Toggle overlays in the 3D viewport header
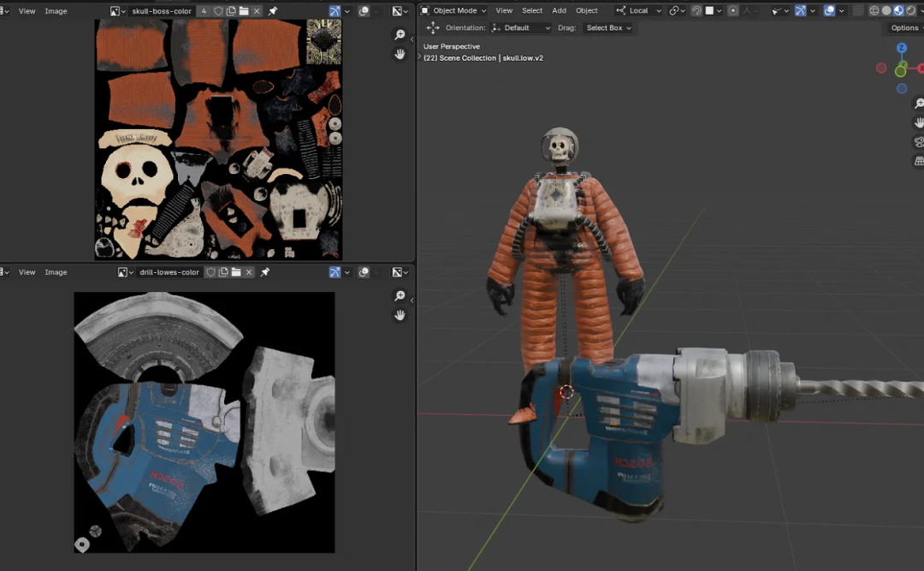Image resolution: width=924 pixels, height=571 pixels. point(829,11)
